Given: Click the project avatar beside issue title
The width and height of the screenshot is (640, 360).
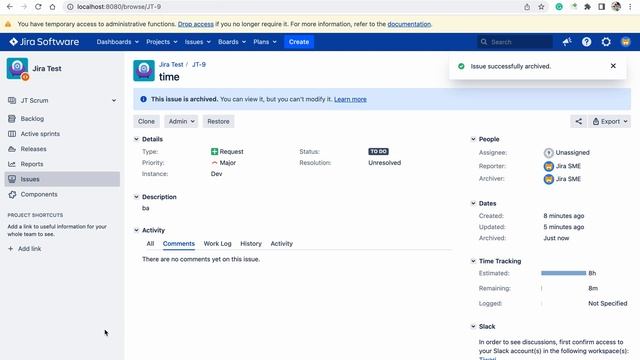Looking at the screenshot, I should pyautogui.click(x=144, y=70).
